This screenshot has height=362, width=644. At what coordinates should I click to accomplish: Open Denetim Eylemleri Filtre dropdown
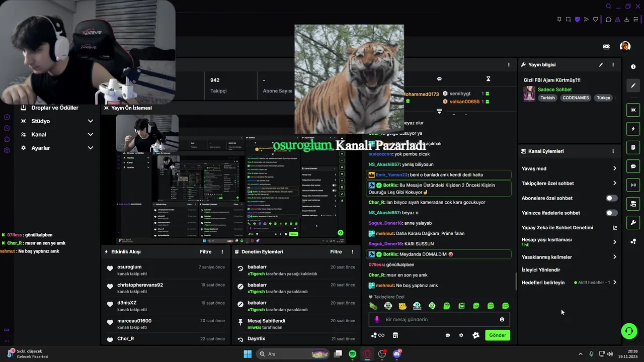tap(336, 252)
